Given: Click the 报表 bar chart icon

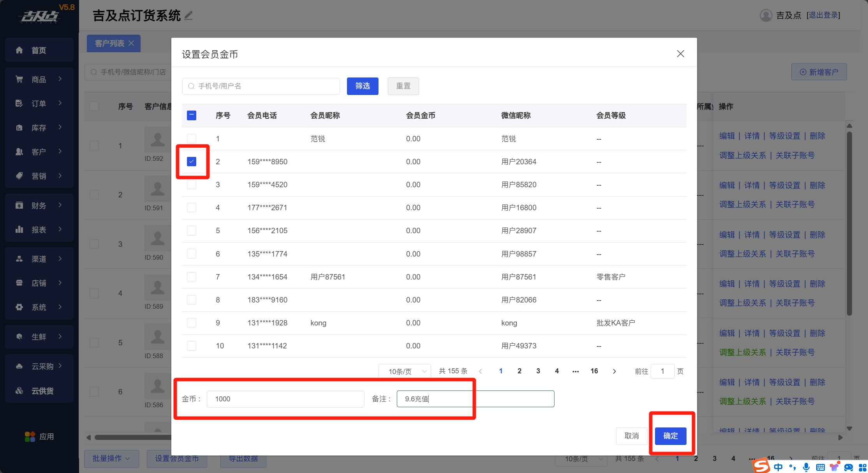Looking at the screenshot, I should tap(19, 230).
